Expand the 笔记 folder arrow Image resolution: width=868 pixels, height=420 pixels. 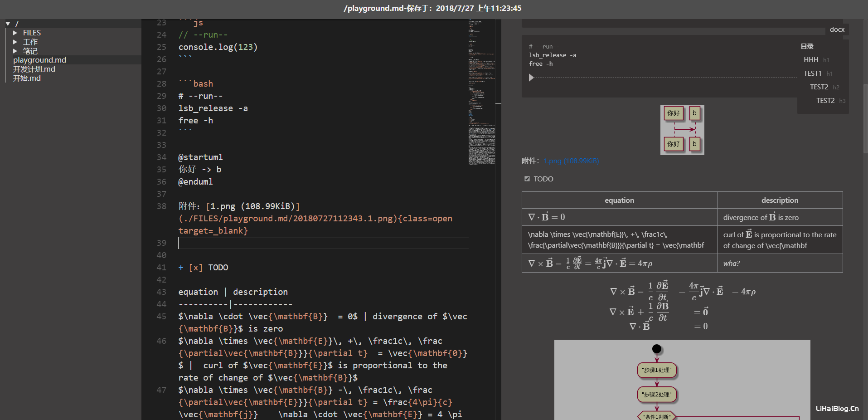pos(15,51)
